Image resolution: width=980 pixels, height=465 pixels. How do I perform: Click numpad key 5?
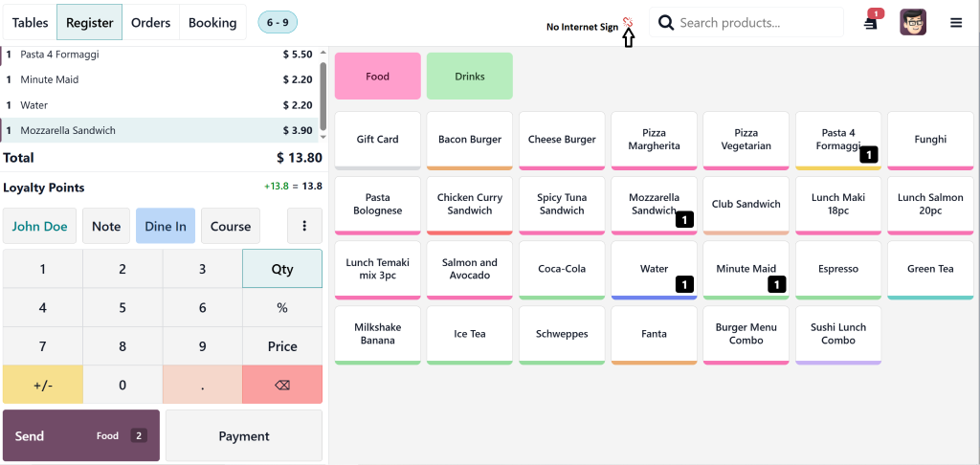122,307
